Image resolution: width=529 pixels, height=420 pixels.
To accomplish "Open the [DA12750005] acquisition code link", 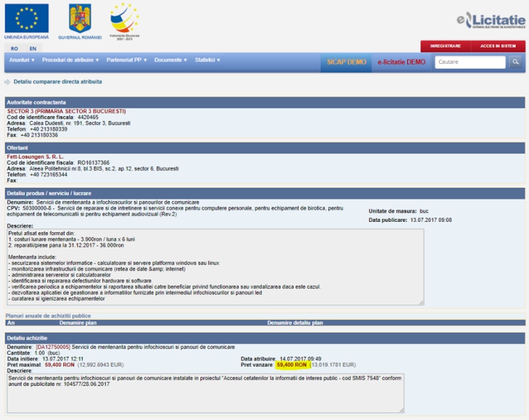I will coord(53,347).
